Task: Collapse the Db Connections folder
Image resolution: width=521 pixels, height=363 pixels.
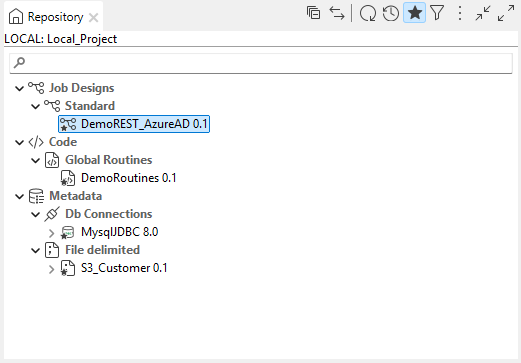Action: [x=35, y=214]
